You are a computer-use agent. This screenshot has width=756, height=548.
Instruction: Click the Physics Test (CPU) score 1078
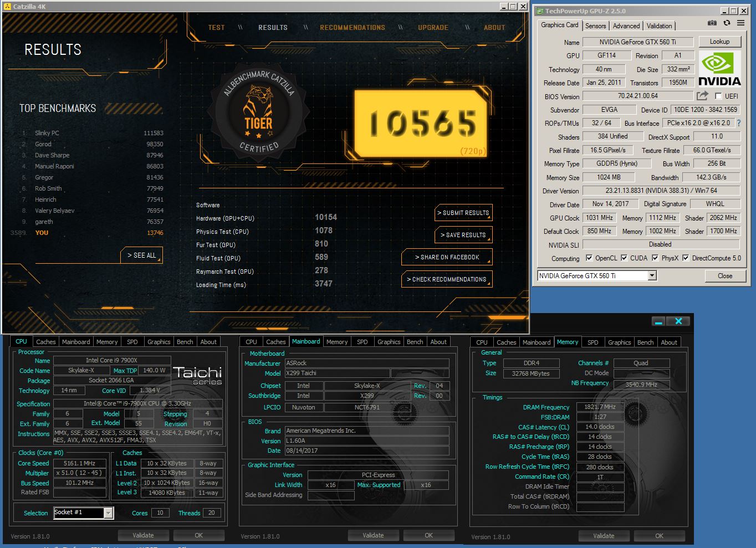(x=324, y=231)
